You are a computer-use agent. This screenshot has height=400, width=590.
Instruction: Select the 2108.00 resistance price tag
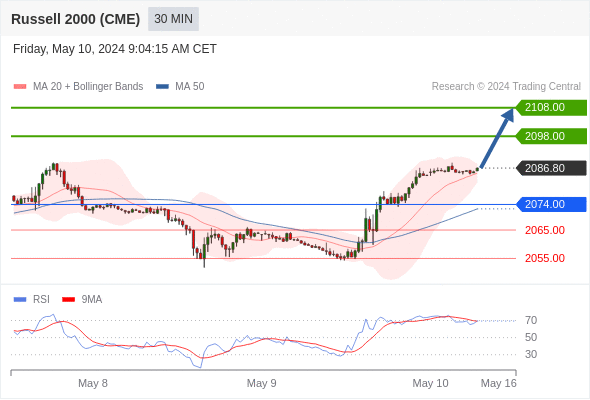pos(551,108)
